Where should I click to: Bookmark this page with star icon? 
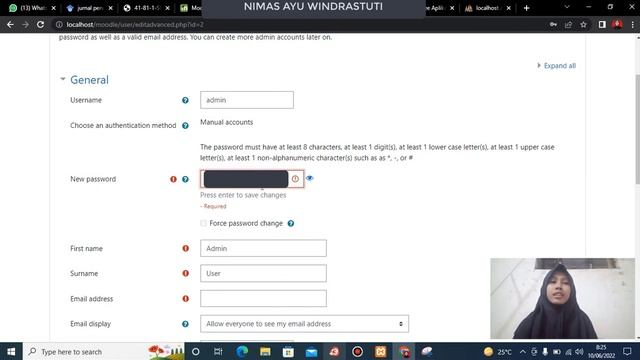click(584, 24)
